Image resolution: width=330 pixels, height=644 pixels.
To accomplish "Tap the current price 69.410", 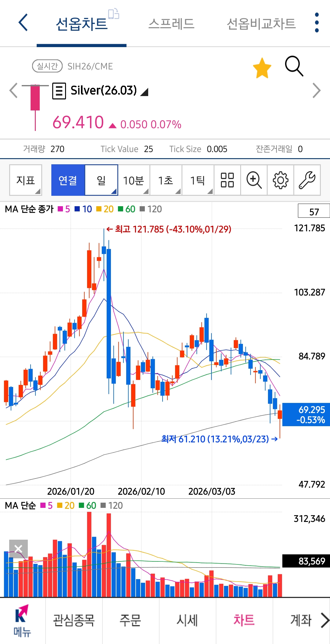I will tap(78, 122).
